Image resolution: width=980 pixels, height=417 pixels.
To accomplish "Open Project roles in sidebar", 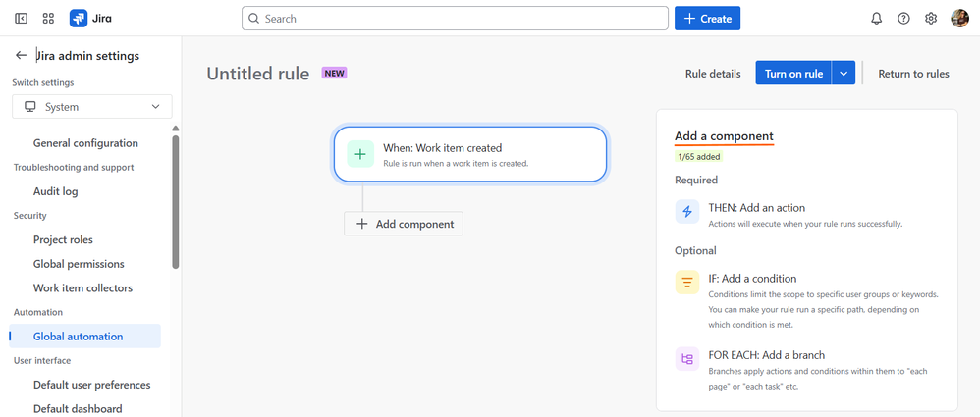I will click(x=63, y=239).
